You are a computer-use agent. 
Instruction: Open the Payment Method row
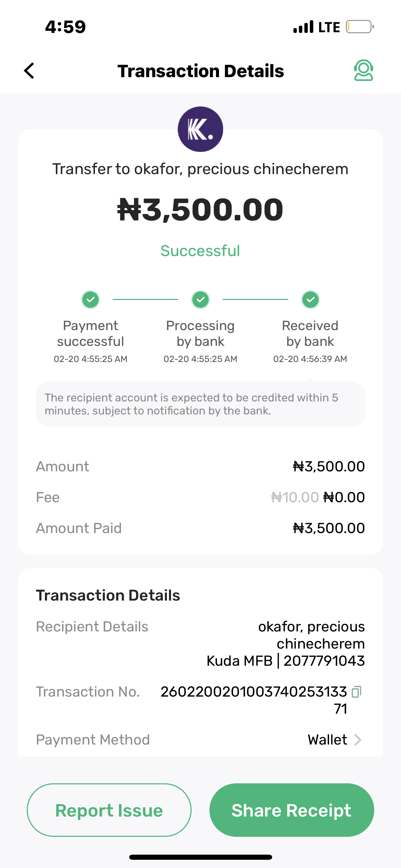[x=200, y=740]
